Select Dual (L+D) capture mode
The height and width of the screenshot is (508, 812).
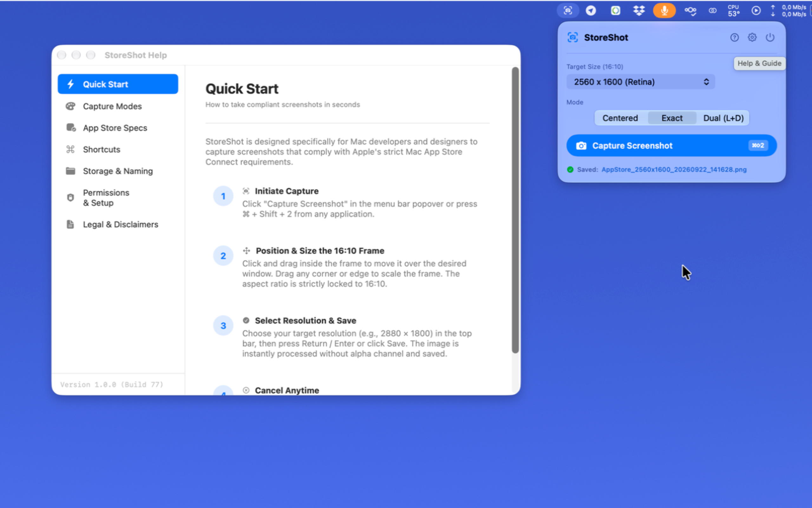724,118
